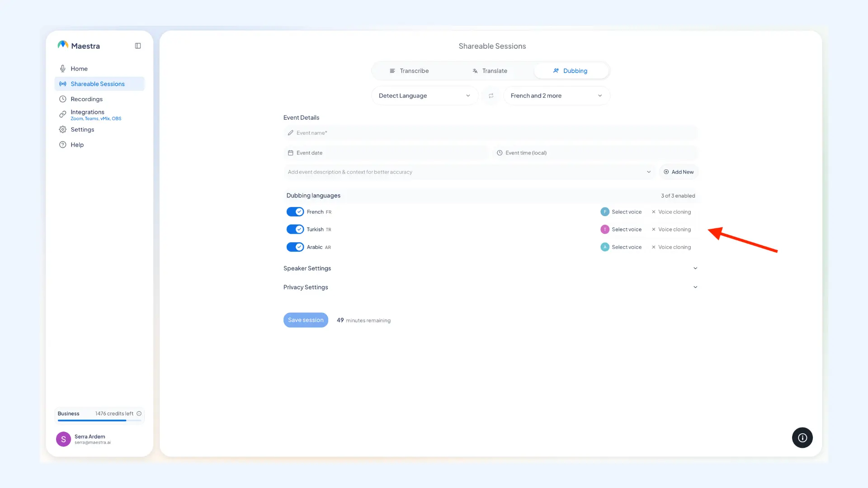Toggle Voice cloning for Turkish
The width and height of the screenshot is (868, 488).
(671, 230)
